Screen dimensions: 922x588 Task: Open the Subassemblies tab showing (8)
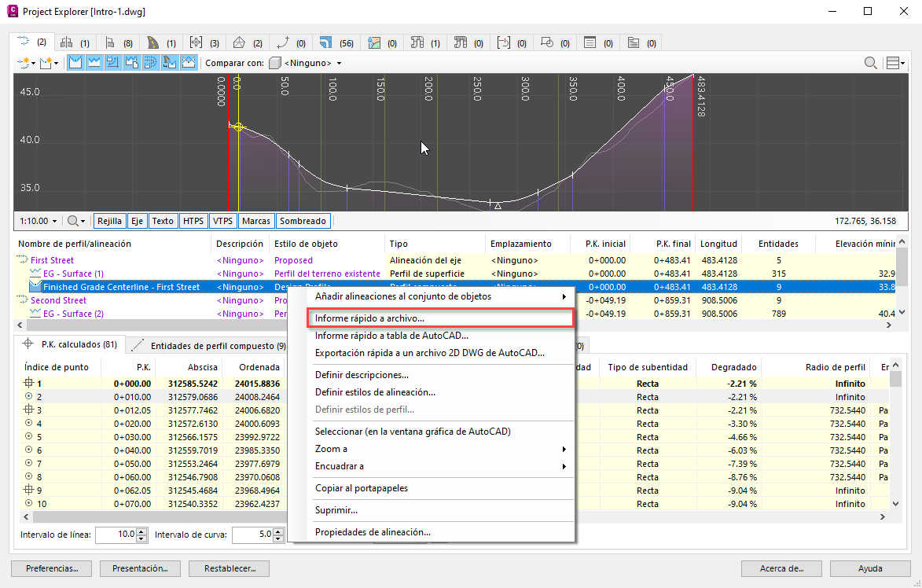pos(118,42)
